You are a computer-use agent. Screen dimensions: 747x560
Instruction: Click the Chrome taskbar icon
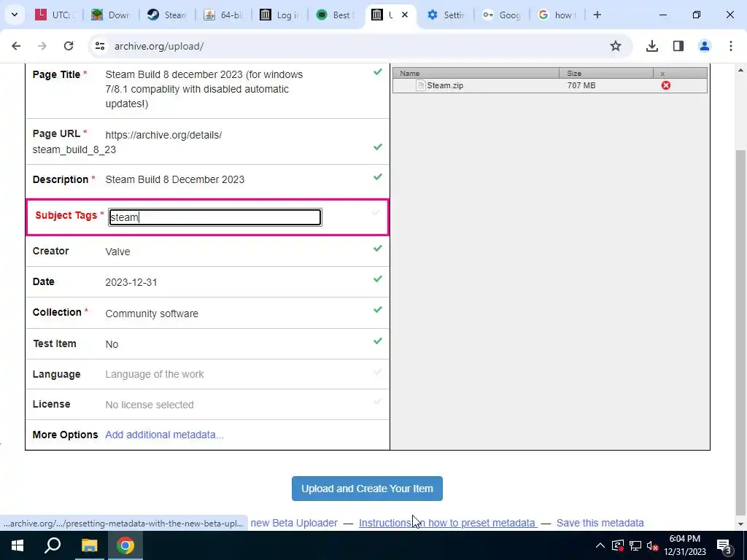click(125, 545)
